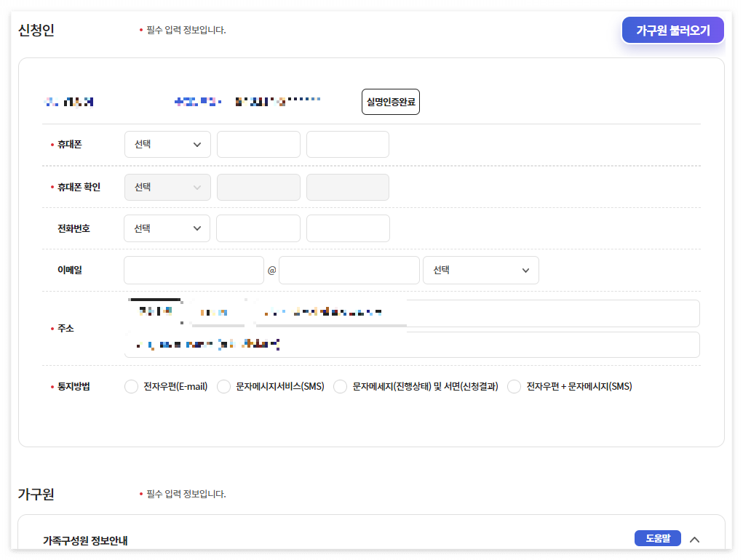The height and width of the screenshot is (560, 743).
Task: Open the 휴대폰 carrier 선택 dropdown
Action: (x=167, y=144)
